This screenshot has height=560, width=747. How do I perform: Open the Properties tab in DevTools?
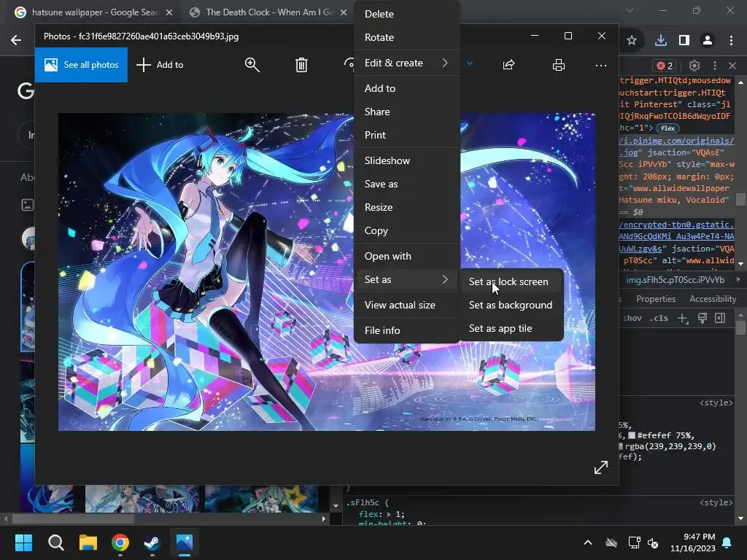click(x=656, y=299)
